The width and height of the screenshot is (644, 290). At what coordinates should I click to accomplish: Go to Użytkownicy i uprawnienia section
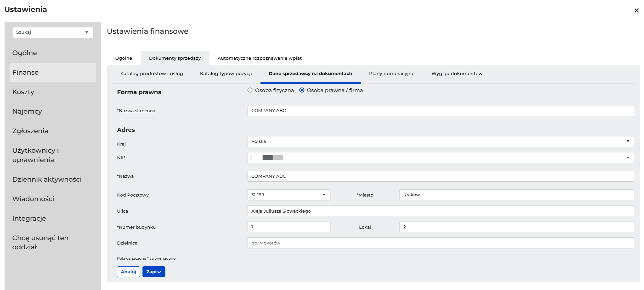tap(36, 155)
